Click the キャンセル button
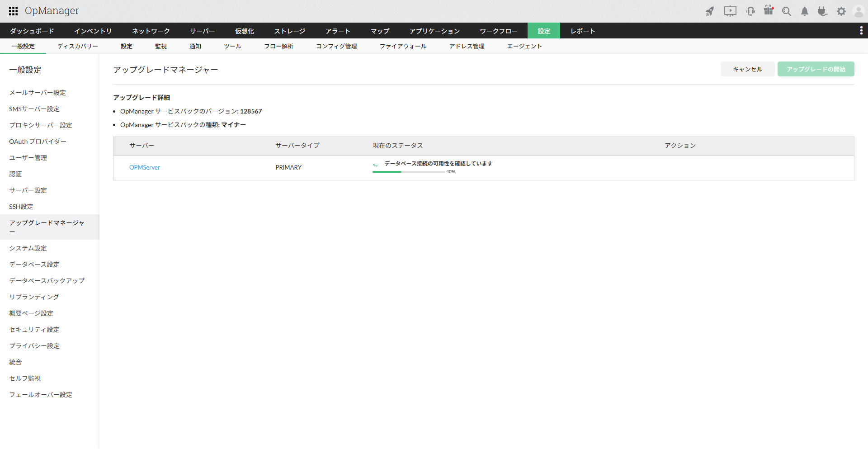 click(748, 69)
